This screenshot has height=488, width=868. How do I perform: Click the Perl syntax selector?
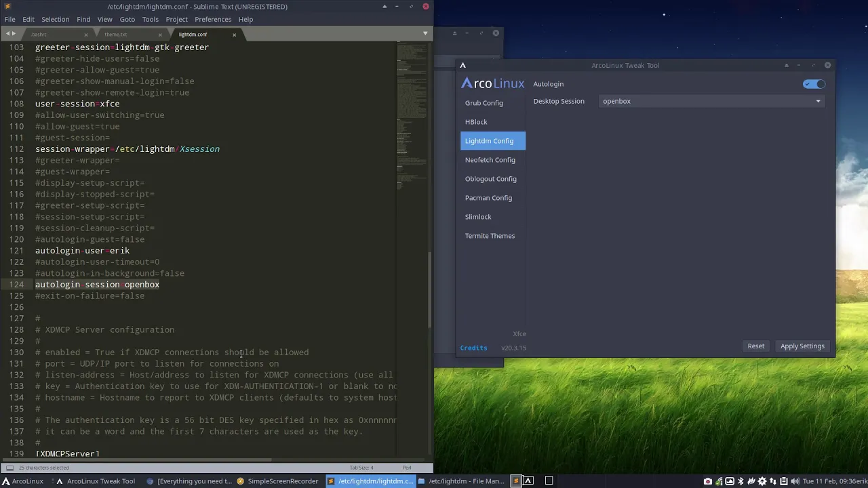click(407, 468)
